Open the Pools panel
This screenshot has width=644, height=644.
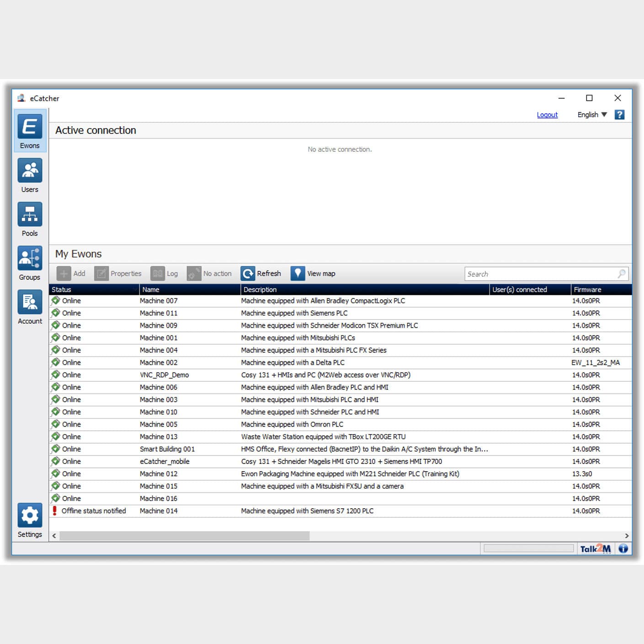click(29, 219)
